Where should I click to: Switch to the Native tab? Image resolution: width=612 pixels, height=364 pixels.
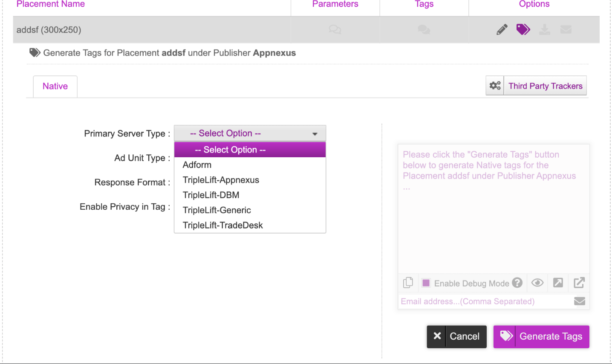(x=55, y=87)
